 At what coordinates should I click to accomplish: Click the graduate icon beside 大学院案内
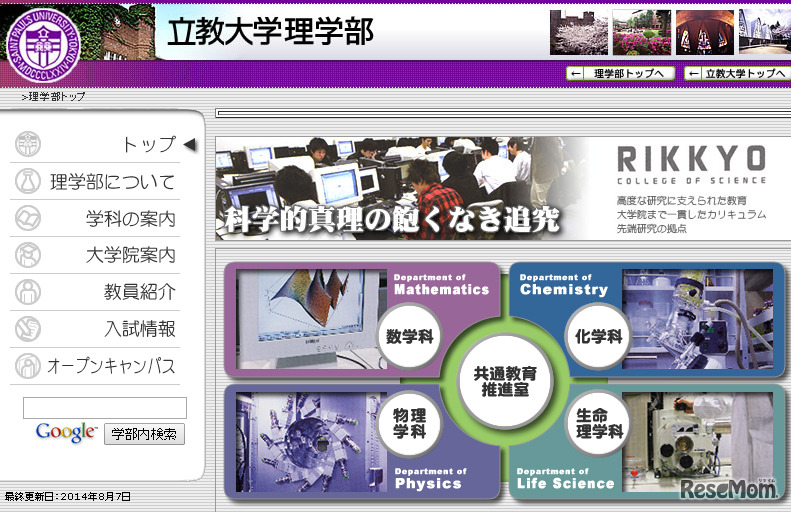click(x=27, y=255)
